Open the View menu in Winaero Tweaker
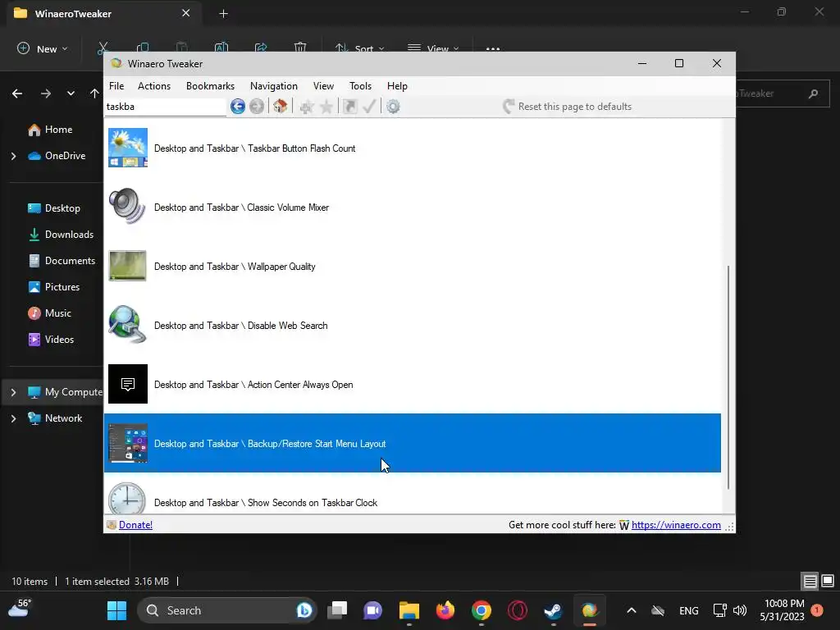Image resolution: width=840 pixels, height=630 pixels. [x=323, y=86]
